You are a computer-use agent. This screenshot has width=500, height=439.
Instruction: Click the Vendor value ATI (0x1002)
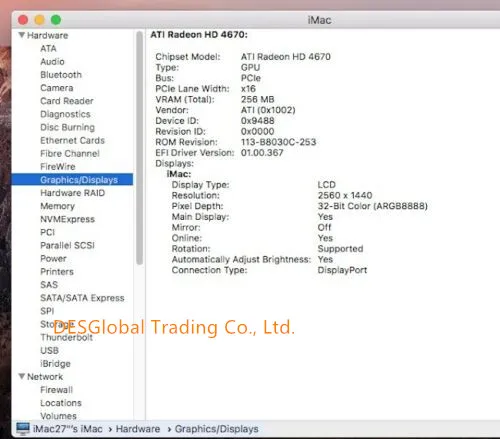pyautogui.click(x=268, y=110)
